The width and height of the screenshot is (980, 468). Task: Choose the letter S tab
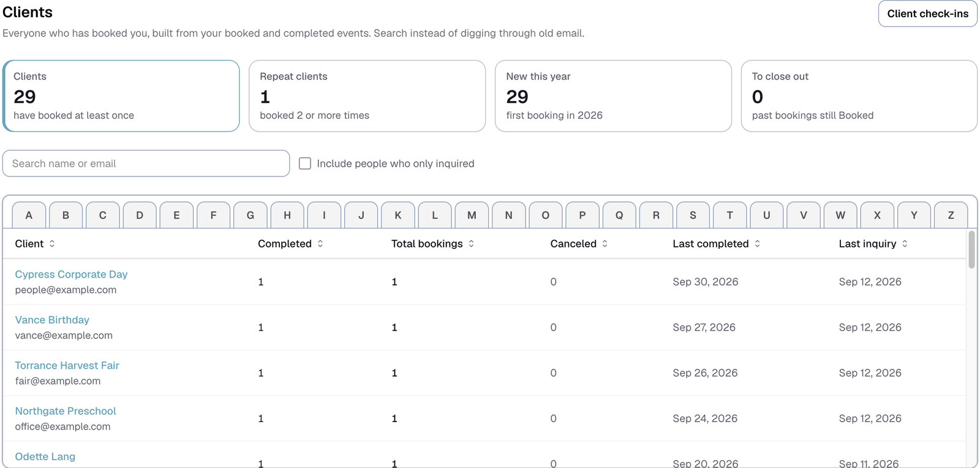coord(693,215)
